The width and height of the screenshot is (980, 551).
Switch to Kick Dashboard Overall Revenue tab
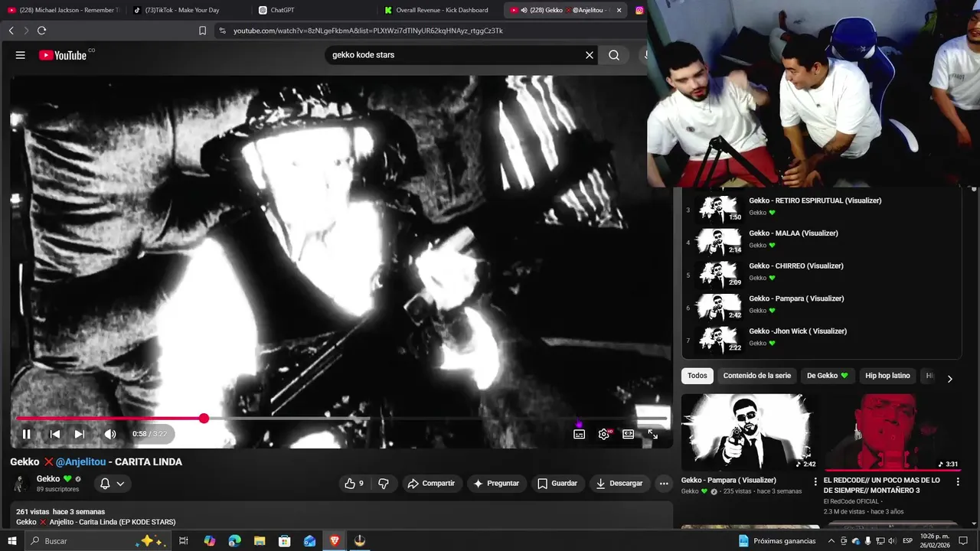pos(439,10)
